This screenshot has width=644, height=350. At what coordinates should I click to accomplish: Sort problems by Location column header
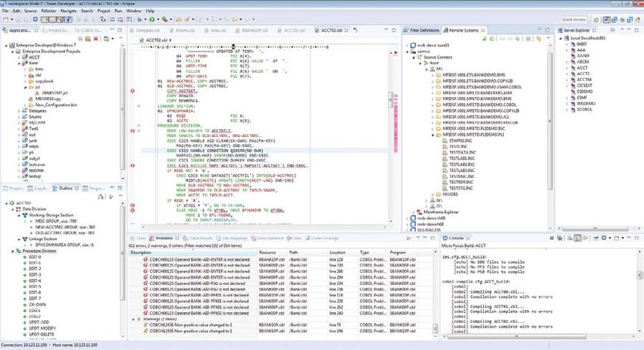[x=343, y=252]
